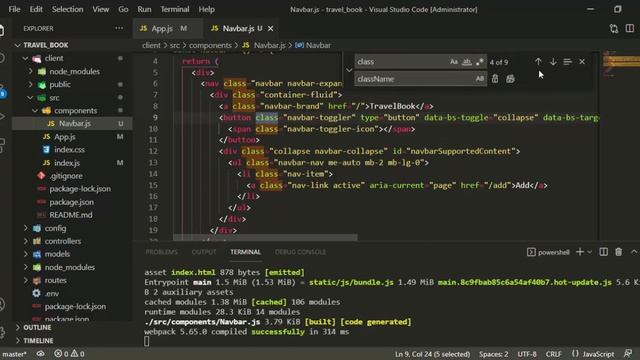Open errors and warnings count in status bar

tap(69, 354)
